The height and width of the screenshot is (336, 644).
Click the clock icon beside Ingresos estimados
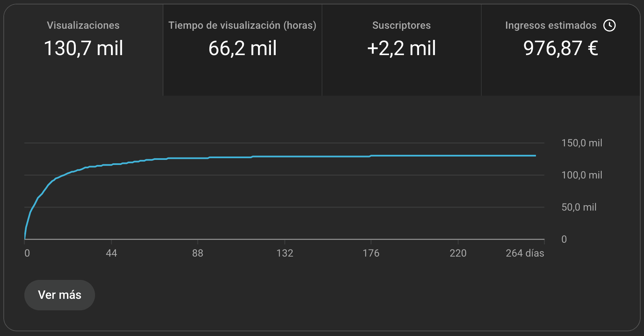[609, 25]
